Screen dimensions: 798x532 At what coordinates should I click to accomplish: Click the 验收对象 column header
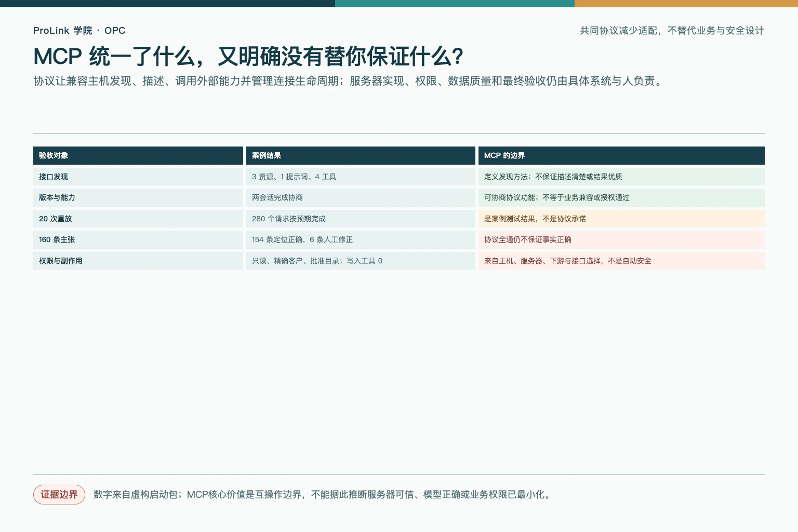138,155
